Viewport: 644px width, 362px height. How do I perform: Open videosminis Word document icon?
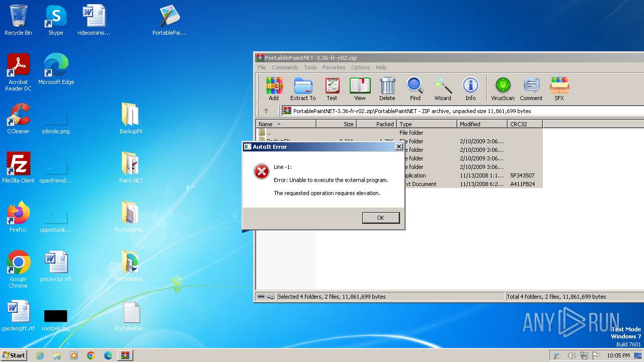(x=94, y=20)
